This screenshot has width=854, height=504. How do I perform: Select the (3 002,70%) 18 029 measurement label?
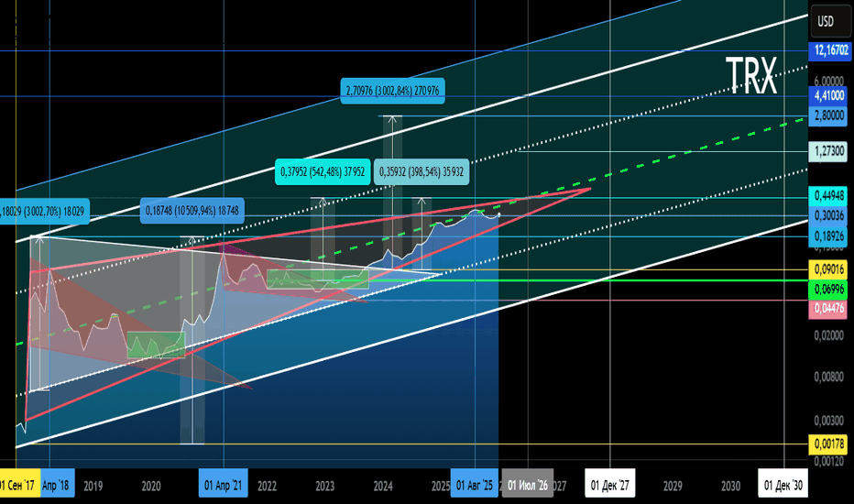(45, 211)
